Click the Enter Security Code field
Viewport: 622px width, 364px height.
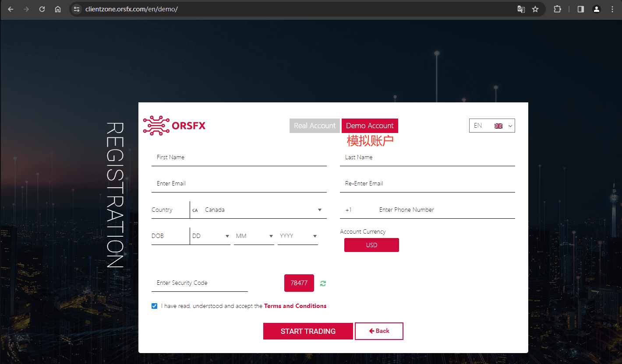(200, 283)
